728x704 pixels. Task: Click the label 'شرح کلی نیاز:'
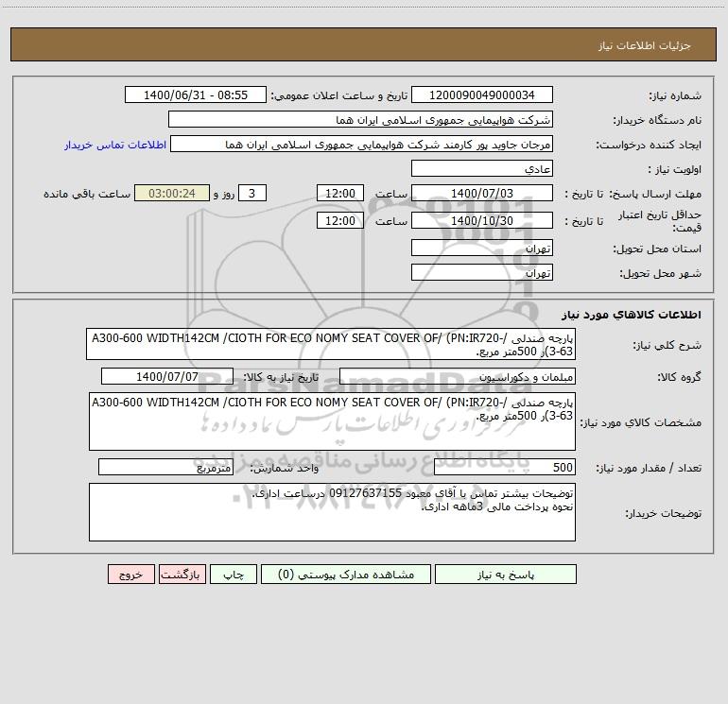667,345
